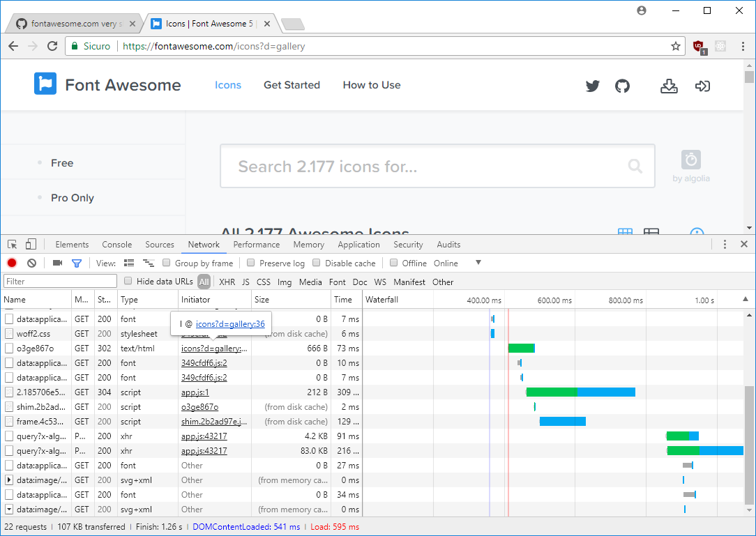This screenshot has width=756, height=536.
Task: Open the uBlock Origin extension icon
Action: tap(699, 47)
